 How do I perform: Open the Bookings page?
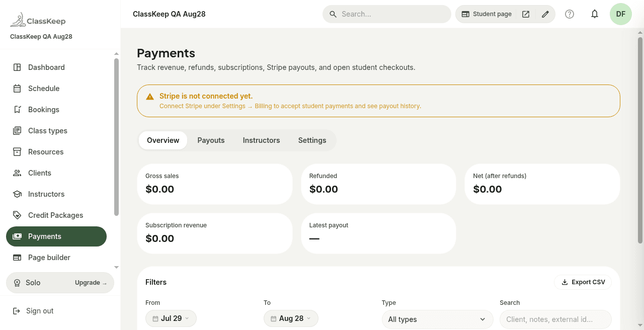[56, 110]
